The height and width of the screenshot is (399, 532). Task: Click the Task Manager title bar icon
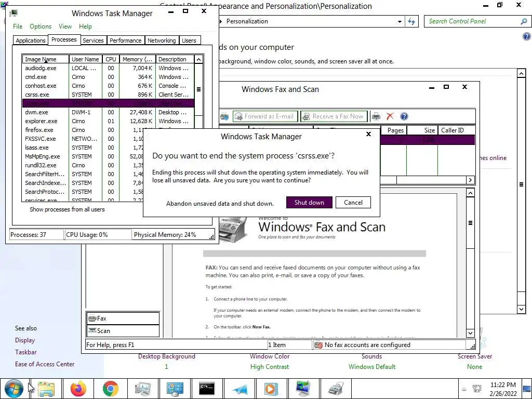click(14, 13)
